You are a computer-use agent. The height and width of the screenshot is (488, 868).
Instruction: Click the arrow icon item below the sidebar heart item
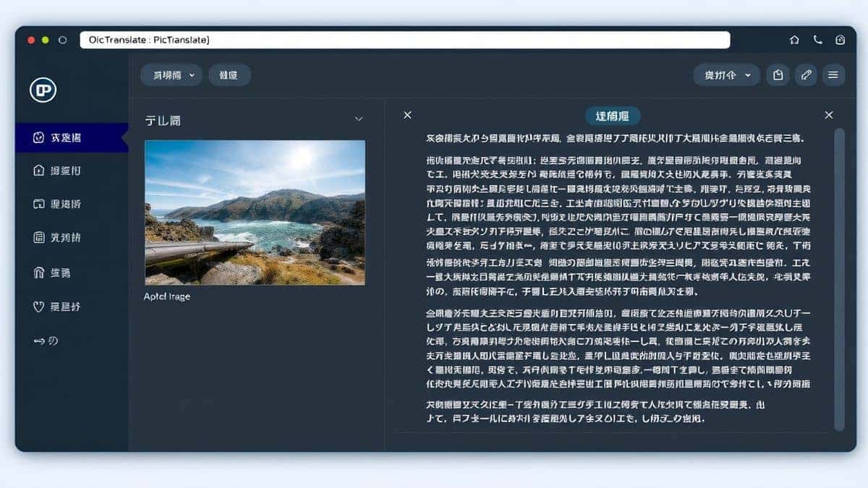tap(46, 341)
